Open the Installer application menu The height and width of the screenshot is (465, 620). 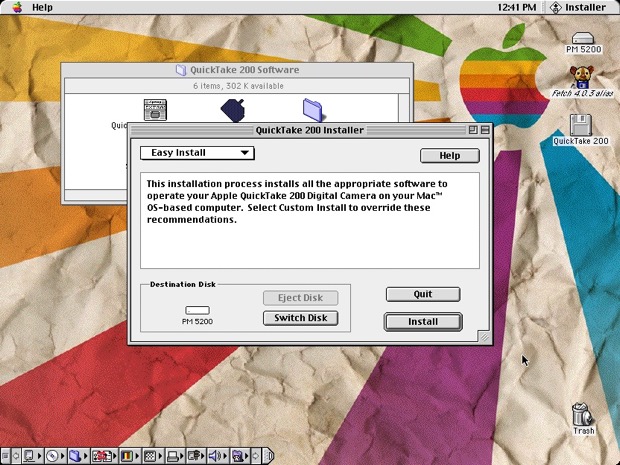coord(578,7)
